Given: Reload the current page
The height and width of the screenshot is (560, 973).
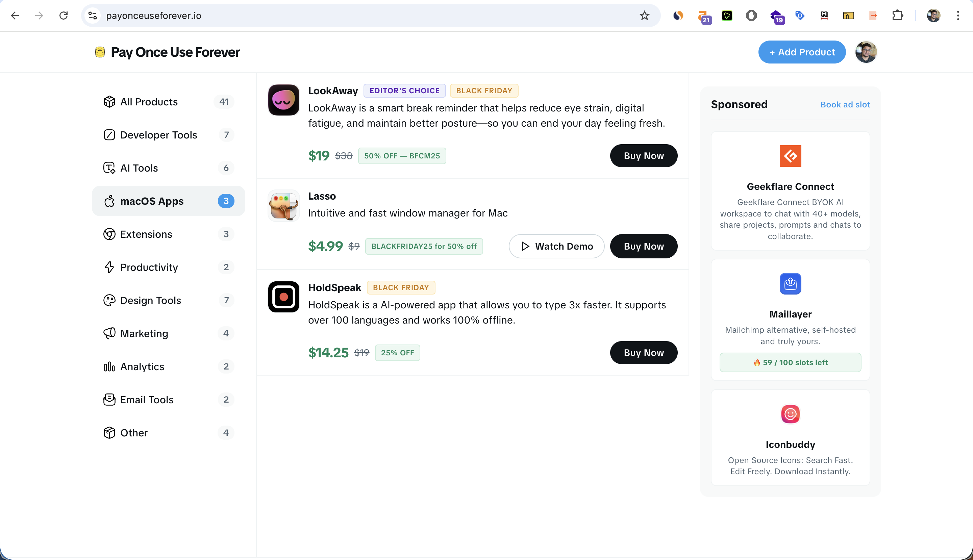Looking at the screenshot, I should point(64,16).
